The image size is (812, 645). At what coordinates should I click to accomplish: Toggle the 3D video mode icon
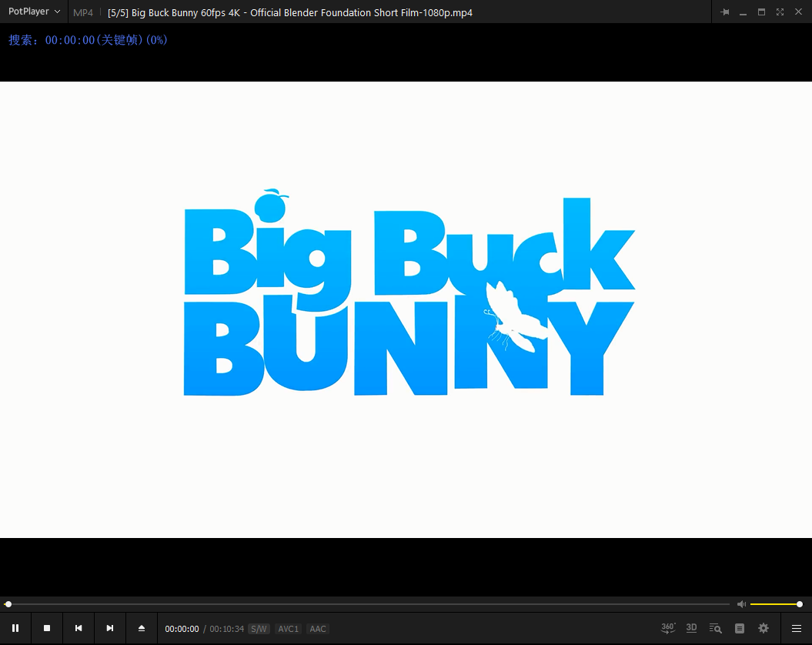click(691, 628)
